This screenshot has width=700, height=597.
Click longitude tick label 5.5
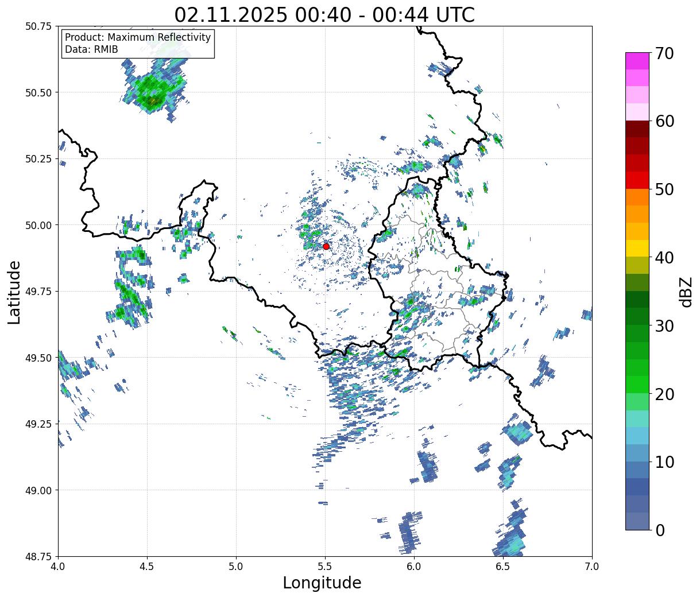pos(325,566)
